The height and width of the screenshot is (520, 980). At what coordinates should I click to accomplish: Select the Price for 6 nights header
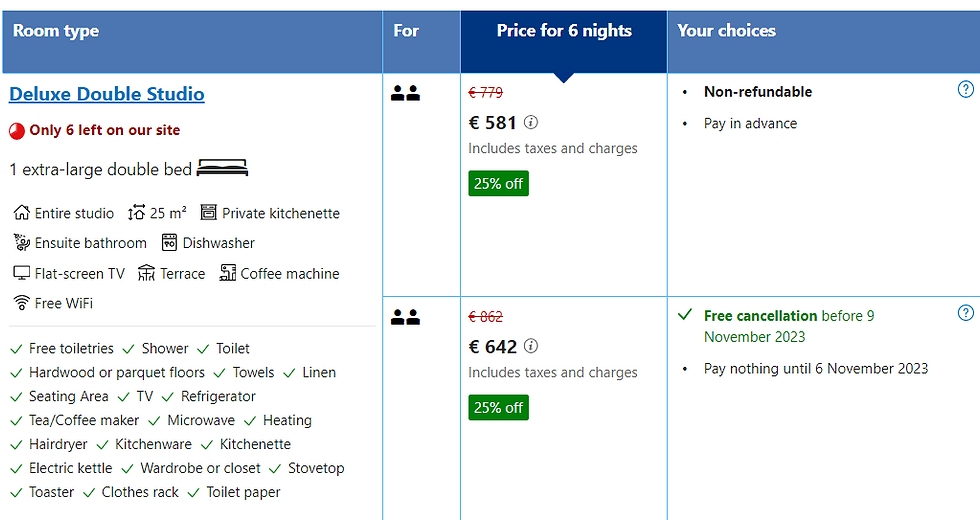(x=564, y=31)
